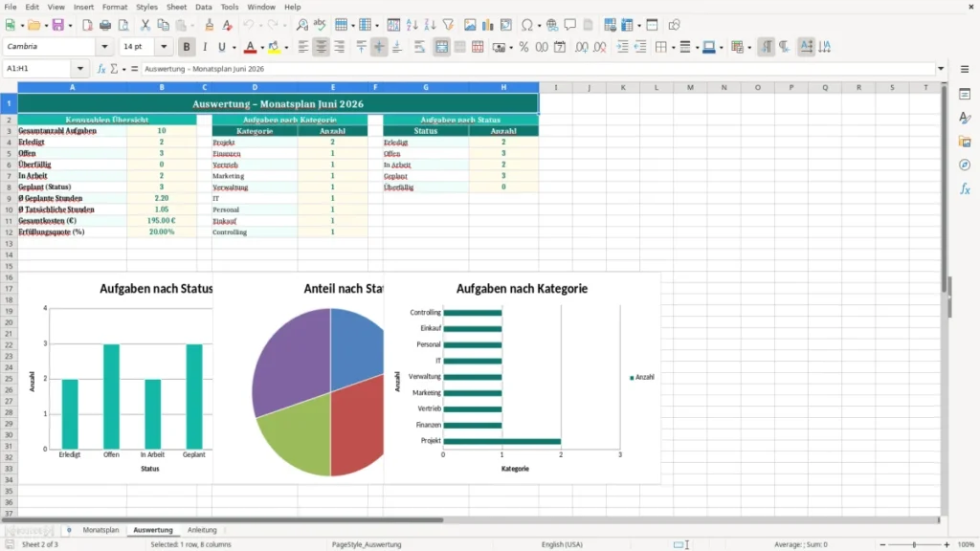Click the Open folder icon
This screenshot has height=551, width=980.
[33, 25]
